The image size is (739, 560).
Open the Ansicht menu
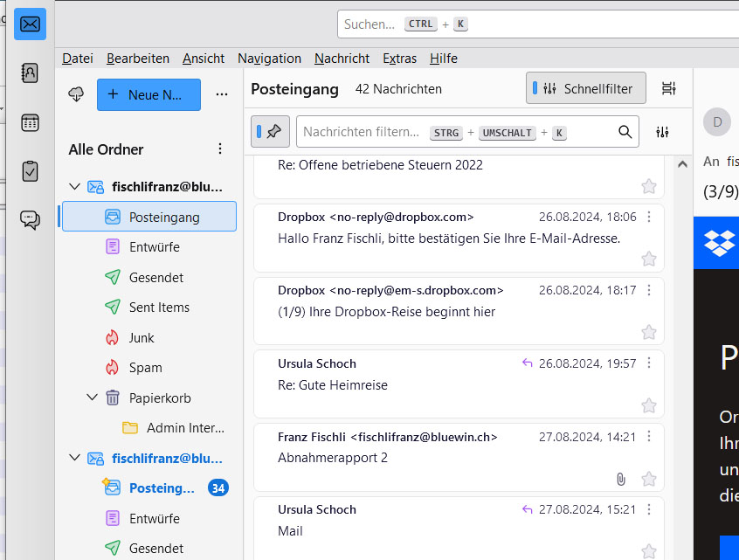pyautogui.click(x=203, y=59)
